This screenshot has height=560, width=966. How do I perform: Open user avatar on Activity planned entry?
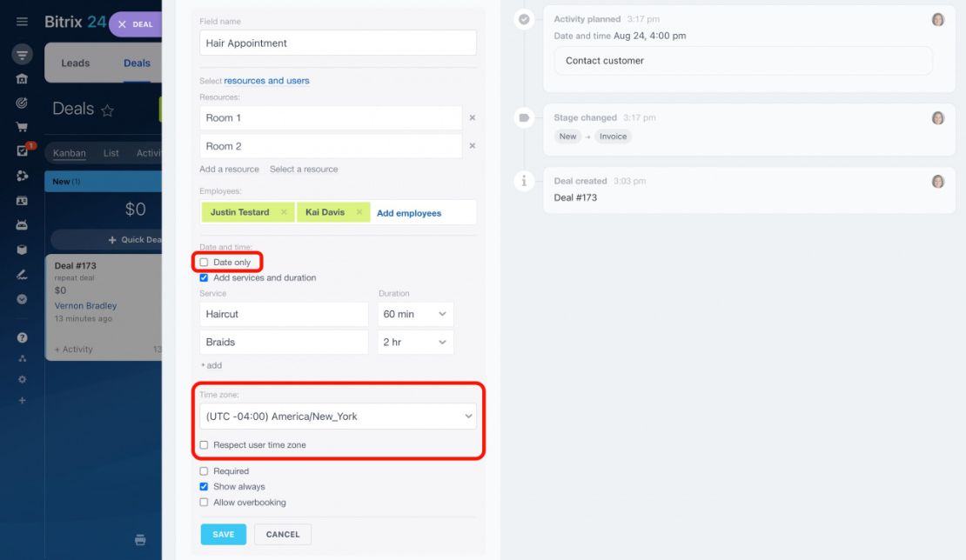tap(937, 20)
